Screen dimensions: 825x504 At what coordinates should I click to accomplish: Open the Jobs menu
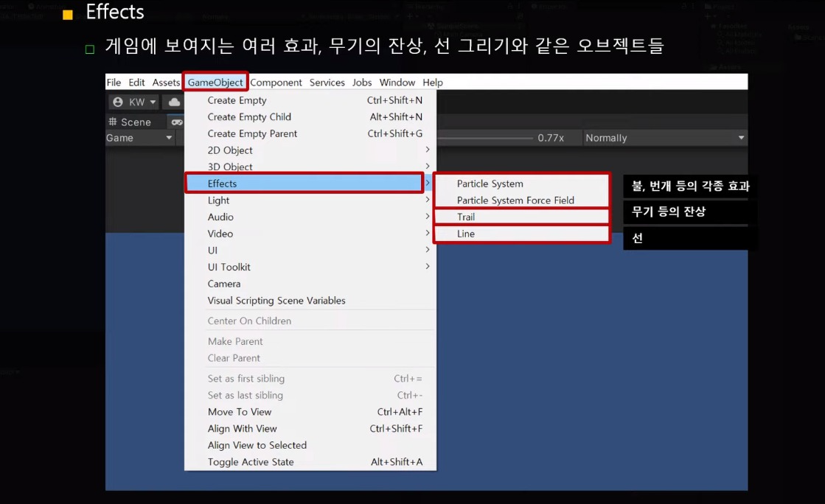click(x=362, y=83)
